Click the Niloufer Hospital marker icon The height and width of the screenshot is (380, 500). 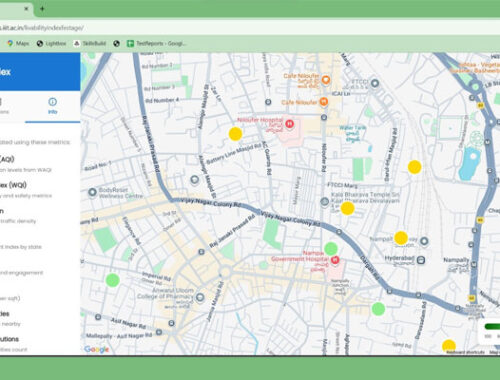click(x=290, y=124)
